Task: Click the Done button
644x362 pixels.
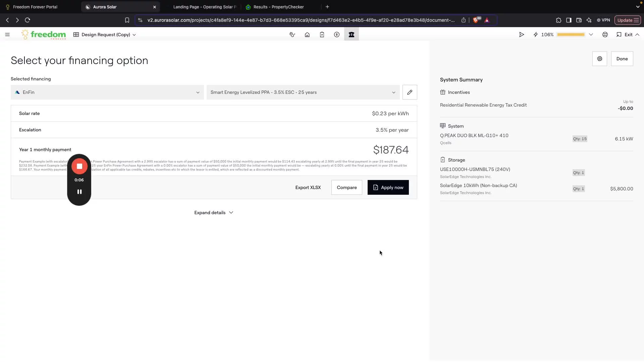Action: tap(622, 59)
